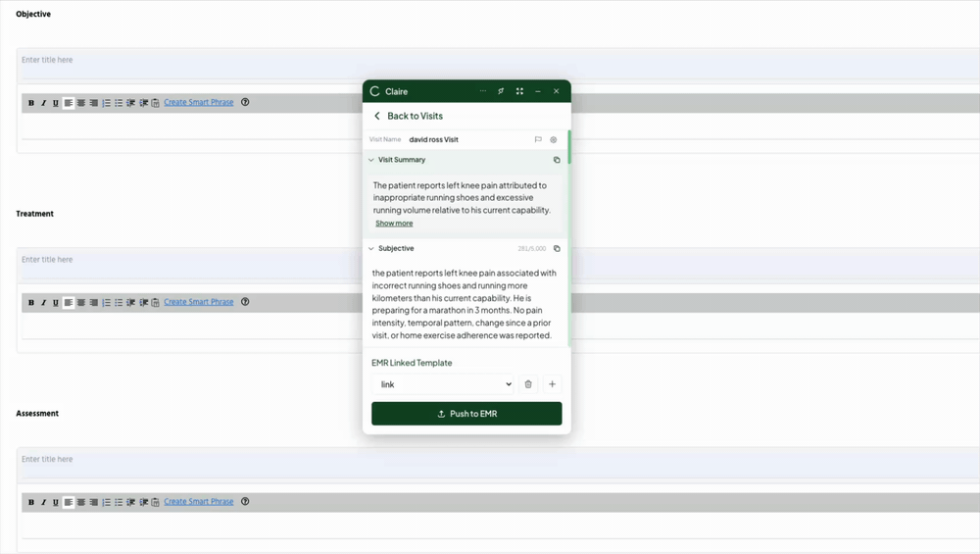Click paste icon in Assessment toolbar
This screenshot has height=554, width=980.
156,502
